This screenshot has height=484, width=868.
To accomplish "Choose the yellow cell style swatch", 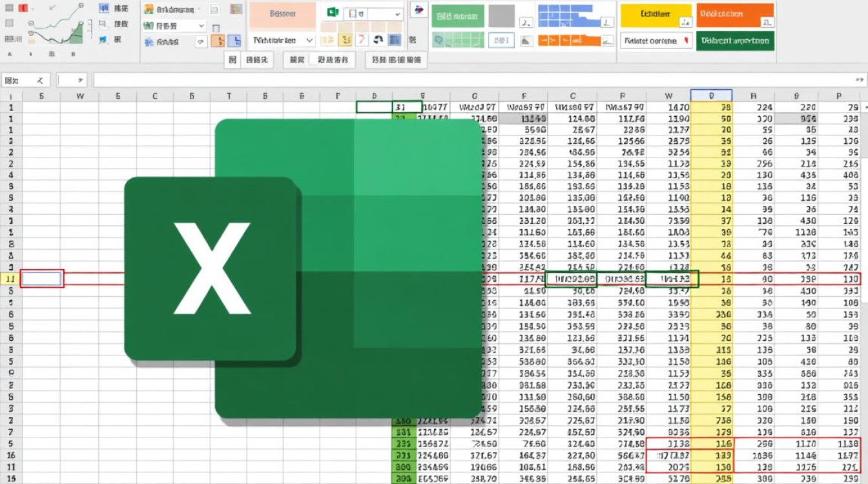I will (655, 14).
